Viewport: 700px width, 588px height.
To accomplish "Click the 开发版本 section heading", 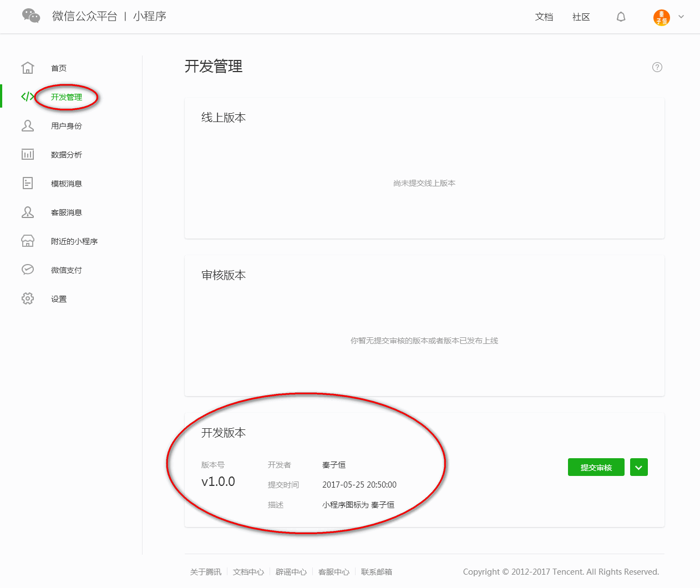I will [x=224, y=433].
